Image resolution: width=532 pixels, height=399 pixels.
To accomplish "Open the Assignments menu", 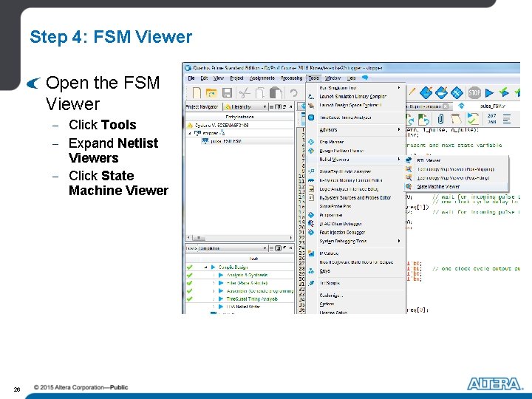I will [x=262, y=78].
